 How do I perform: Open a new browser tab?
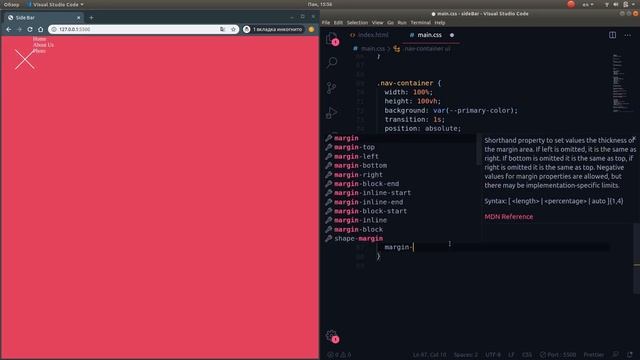(91, 18)
